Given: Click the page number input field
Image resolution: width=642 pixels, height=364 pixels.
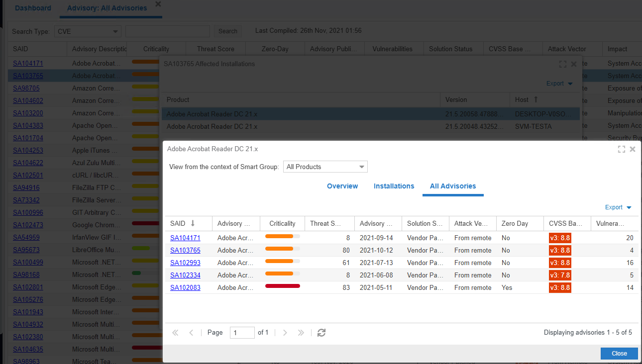Looking at the screenshot, I should tap(242, 333).
